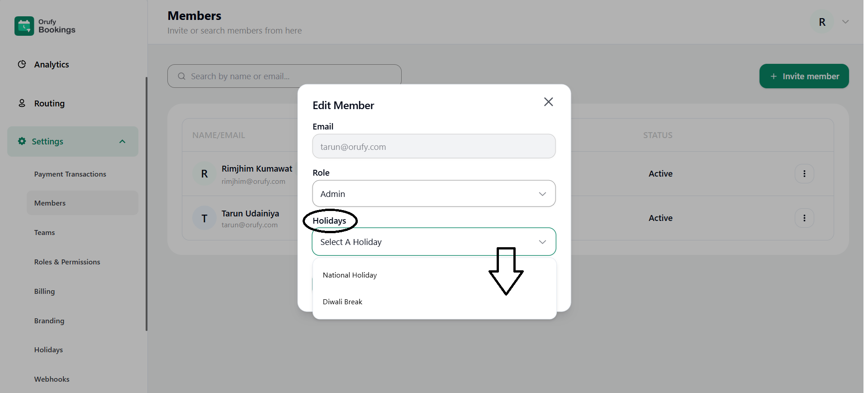
Task: Collapse the Settings sidebar section
Action: pos(122,142)
